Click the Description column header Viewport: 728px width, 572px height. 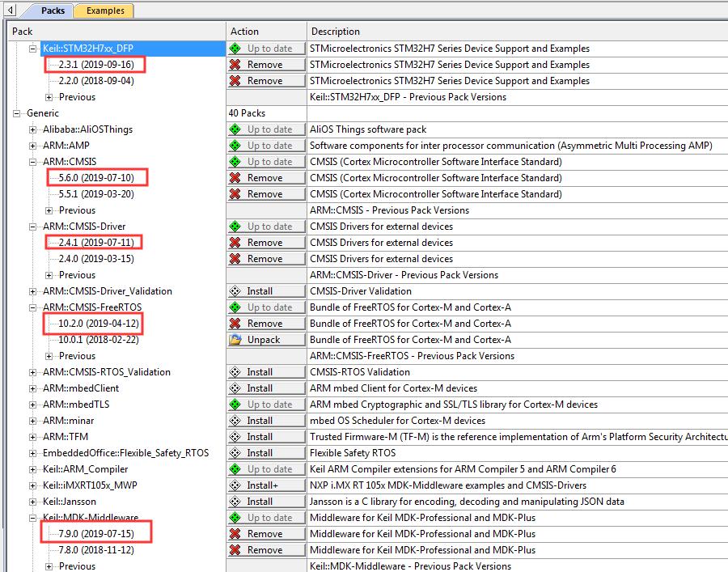(x=517, y=31)
